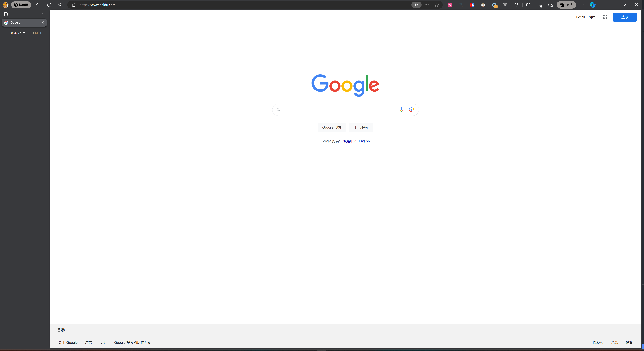Open the Downloads icon

pyautogui.click(x=539, y=5)
